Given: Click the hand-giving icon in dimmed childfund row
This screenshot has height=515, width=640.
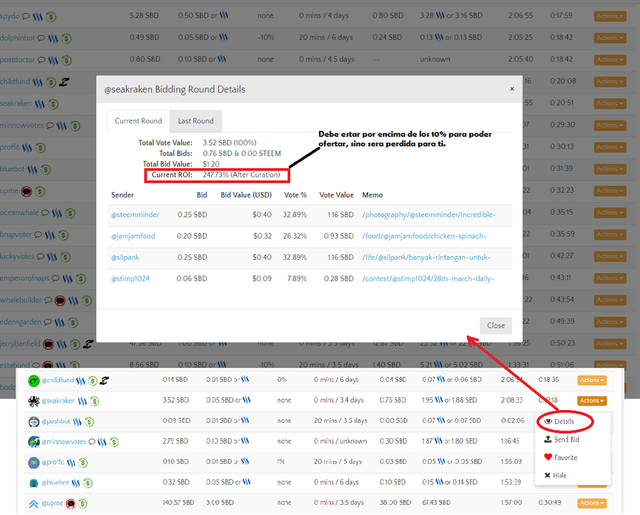Looking at the screenshot, I should tap(64, 82).
